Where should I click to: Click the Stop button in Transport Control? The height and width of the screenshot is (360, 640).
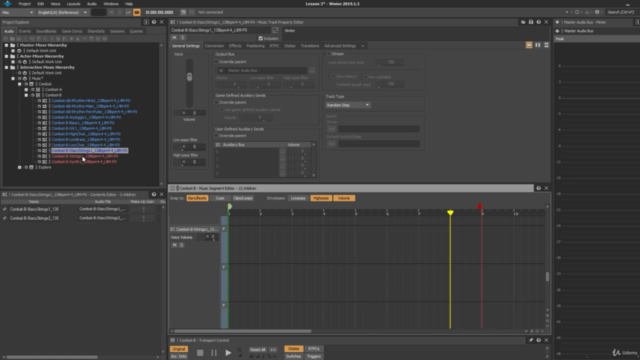(200, 353)
